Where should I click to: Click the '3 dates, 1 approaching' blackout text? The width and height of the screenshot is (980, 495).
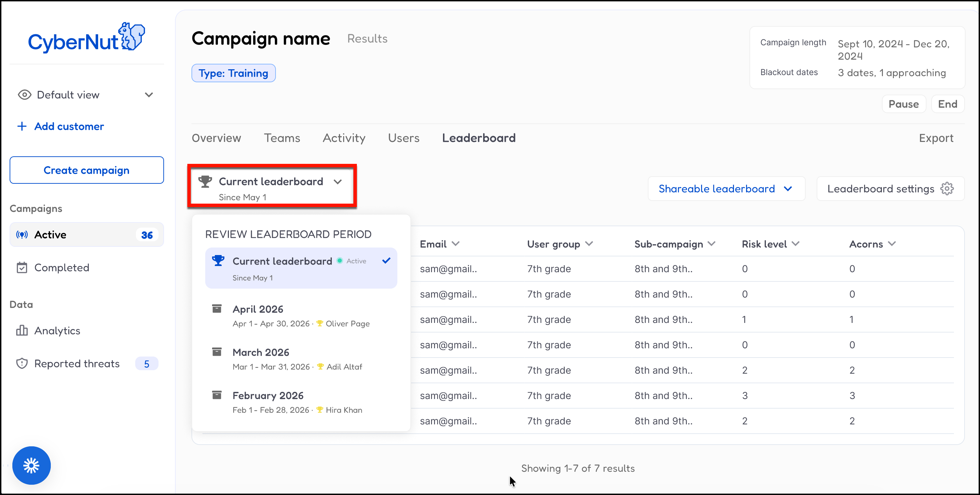[x=891, y=73]
